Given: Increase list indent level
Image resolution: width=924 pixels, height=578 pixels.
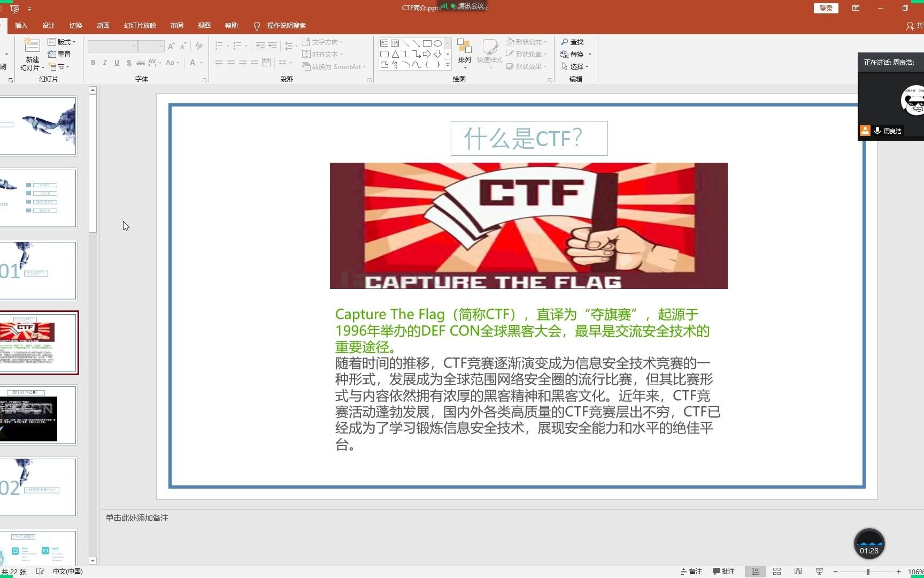Looking at the screenshot, I should pos(272,46).
